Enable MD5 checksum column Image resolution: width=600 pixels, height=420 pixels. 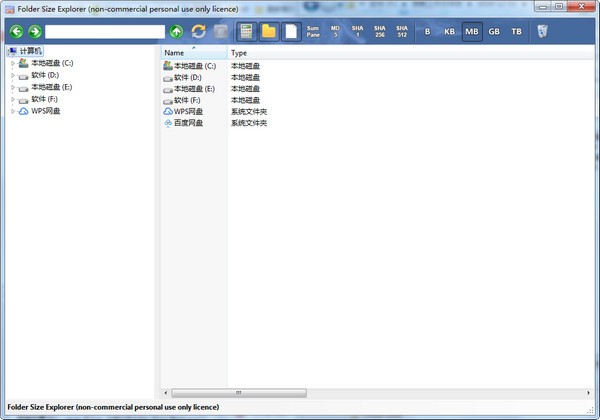click(x=335, y=31)
